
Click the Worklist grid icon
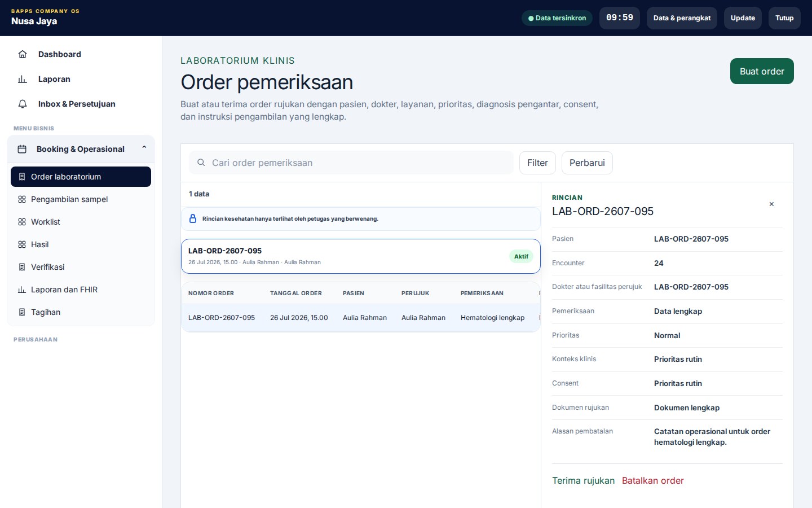[x=22, y=222]
